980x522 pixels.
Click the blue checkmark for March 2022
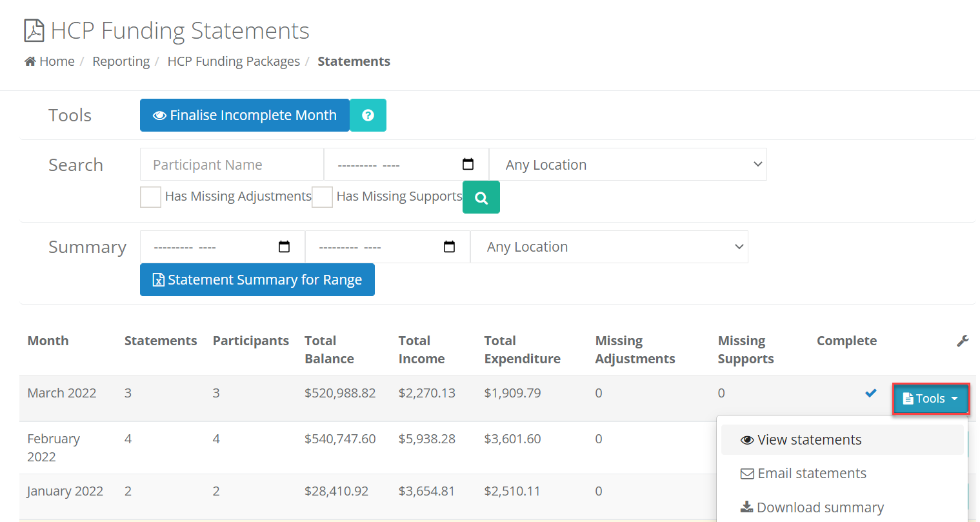871,392
